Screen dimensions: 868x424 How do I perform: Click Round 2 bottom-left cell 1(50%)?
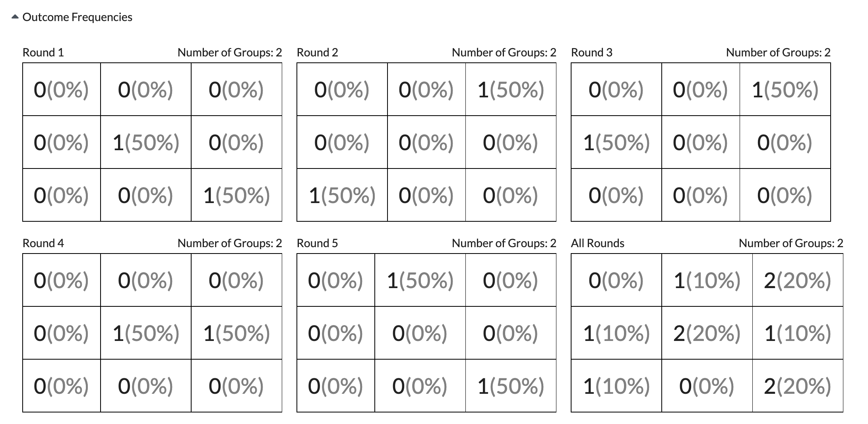click(342, 195)
